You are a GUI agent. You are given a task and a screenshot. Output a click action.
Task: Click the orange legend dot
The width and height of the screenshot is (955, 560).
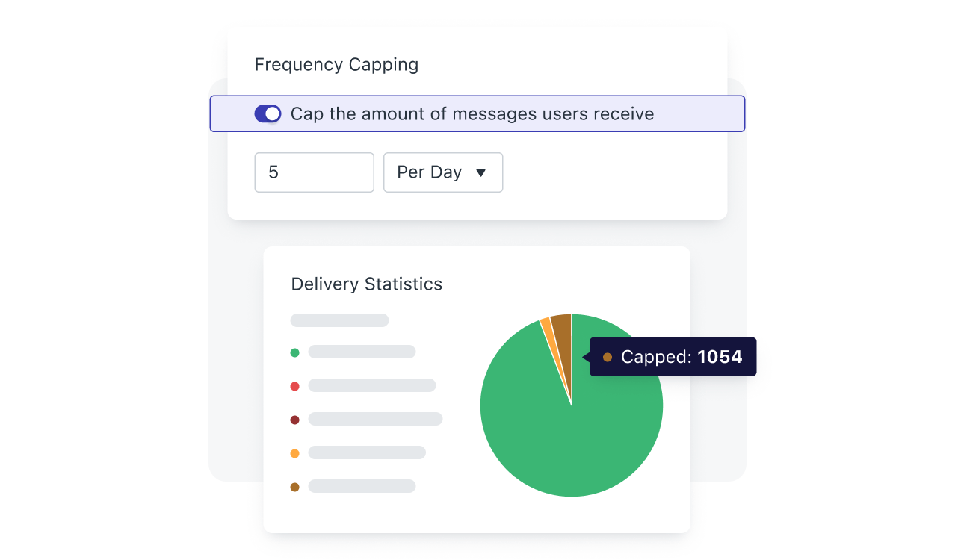294,453
